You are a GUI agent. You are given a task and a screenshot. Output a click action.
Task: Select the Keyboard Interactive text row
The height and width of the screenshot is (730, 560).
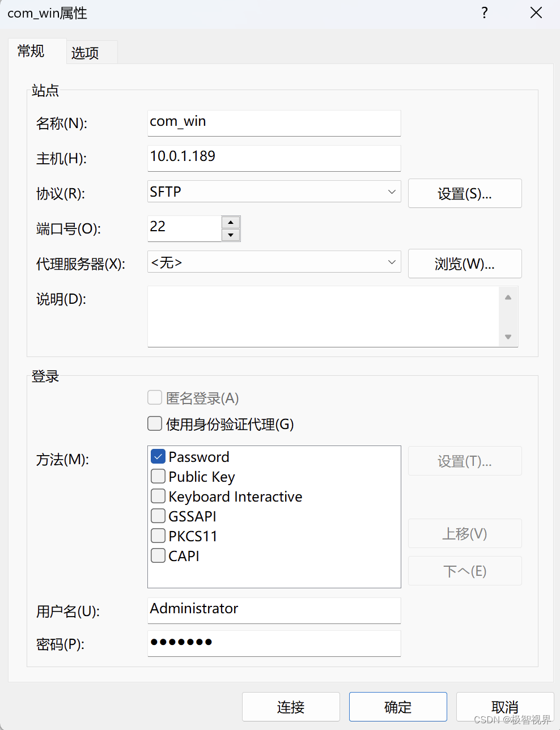click(x=235, y=496)
